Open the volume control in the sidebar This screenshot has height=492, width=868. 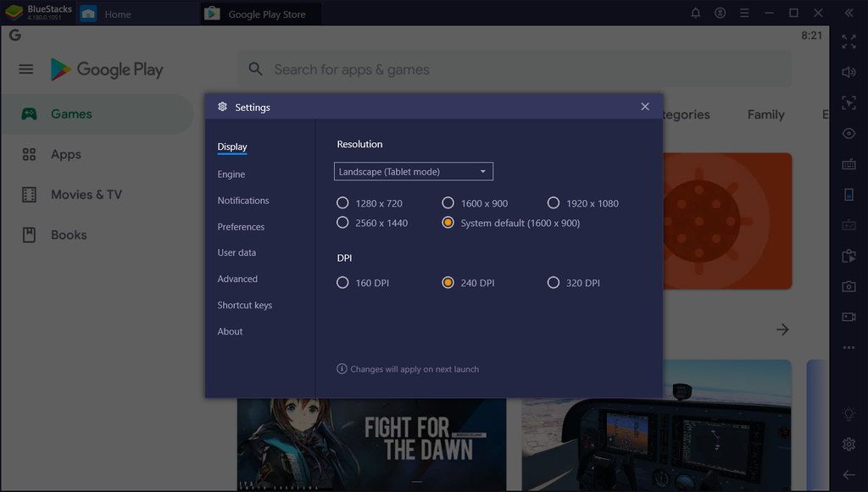tap(849, 73)
